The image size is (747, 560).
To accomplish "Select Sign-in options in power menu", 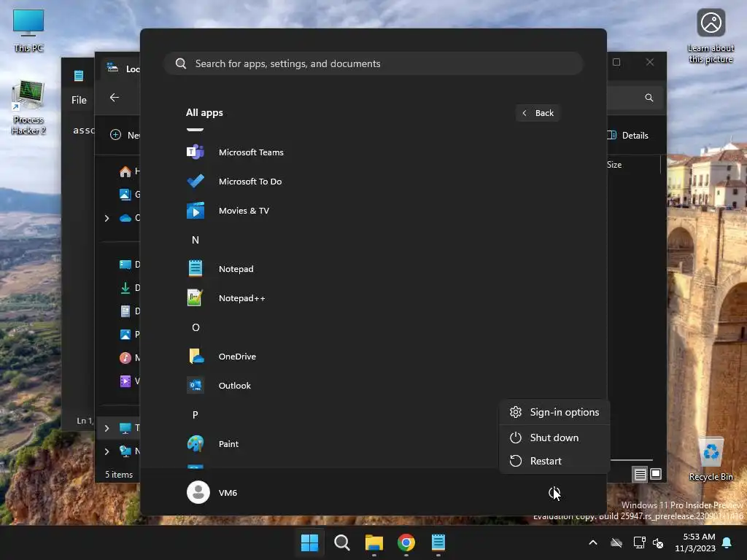I will click(x=554, y=413).
